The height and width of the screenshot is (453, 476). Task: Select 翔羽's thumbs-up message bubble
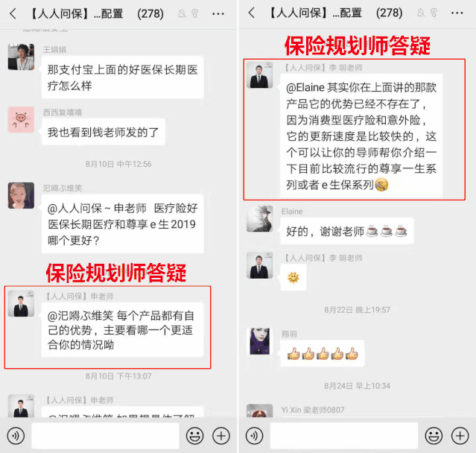[x=322, y=354]
